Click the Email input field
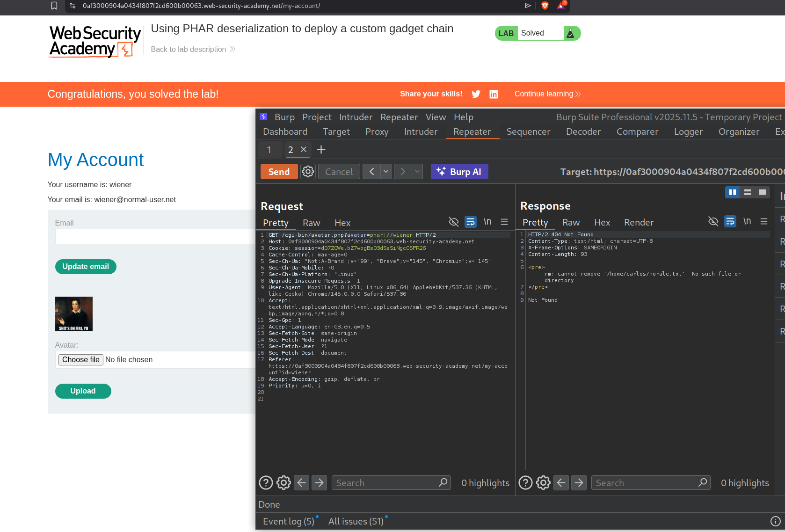 click(155, 237)
